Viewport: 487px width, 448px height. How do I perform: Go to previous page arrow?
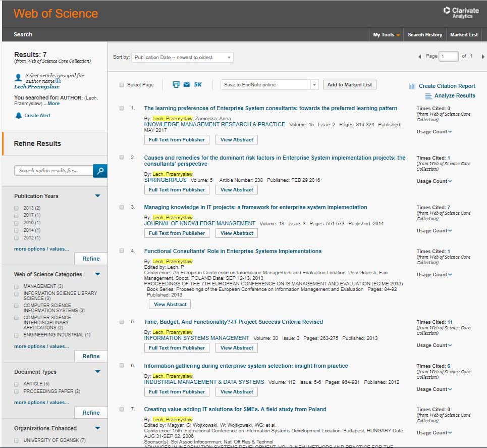(x=419, y=57)
